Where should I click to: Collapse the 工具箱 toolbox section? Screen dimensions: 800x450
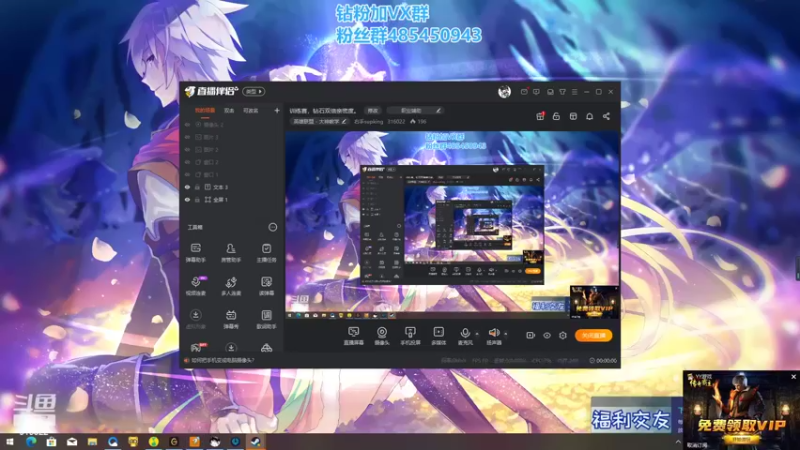273,227
